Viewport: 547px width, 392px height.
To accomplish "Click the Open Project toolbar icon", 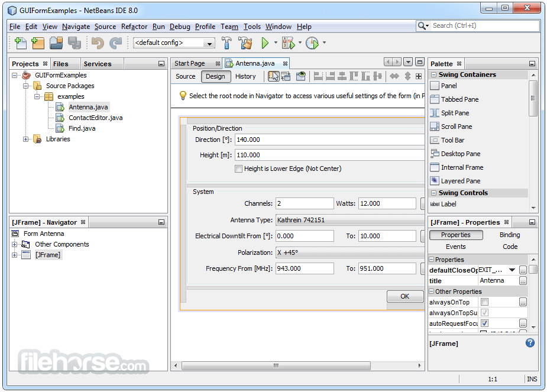I will (x=56, y=43).
